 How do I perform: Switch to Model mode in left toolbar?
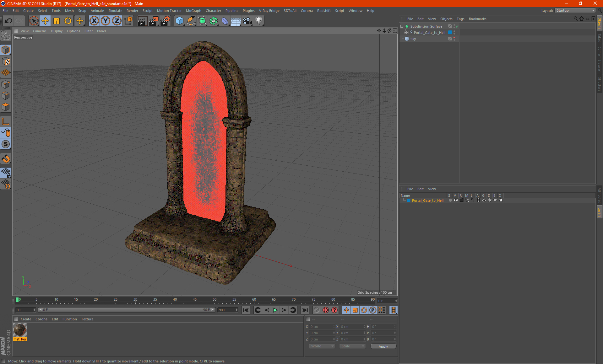pos(6,50)
